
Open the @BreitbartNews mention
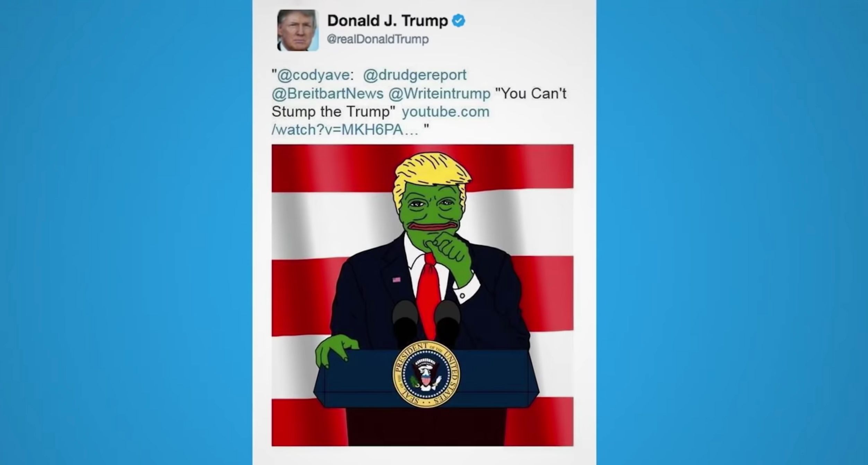coord(328,93)
